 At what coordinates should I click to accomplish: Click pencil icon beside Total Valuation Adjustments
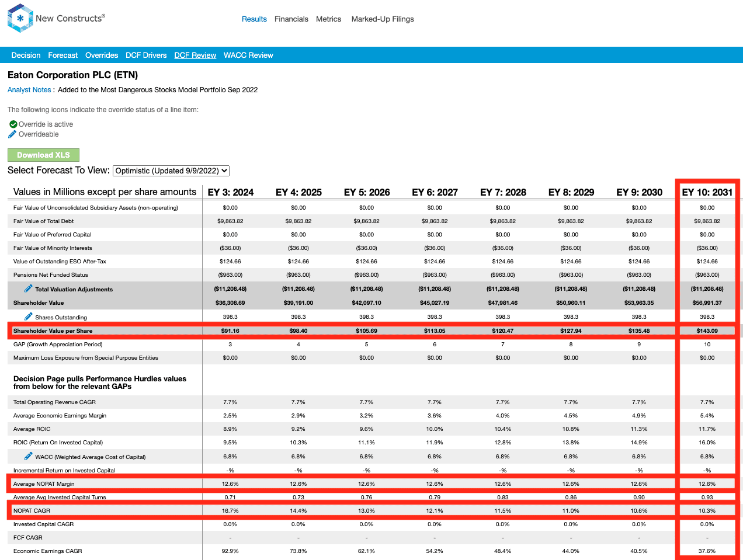coord(28,288)
